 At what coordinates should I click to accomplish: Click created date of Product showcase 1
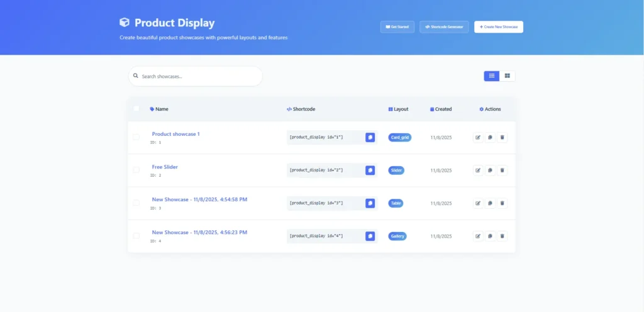click(x=441, y=138)
